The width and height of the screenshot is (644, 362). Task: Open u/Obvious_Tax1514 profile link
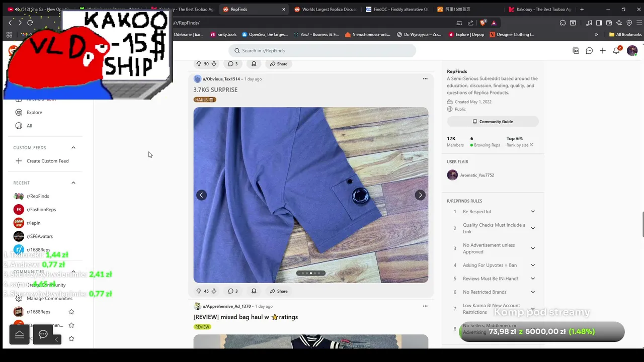tap(221, 79)
